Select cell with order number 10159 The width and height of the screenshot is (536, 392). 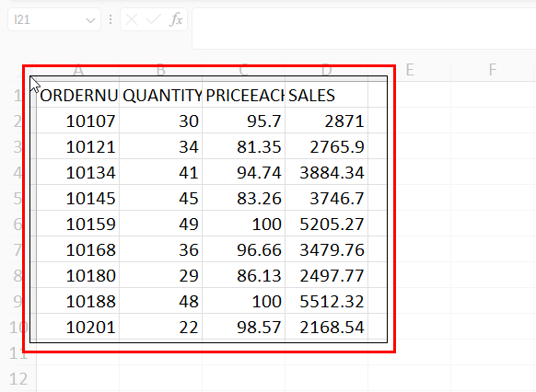coord(78,224)
